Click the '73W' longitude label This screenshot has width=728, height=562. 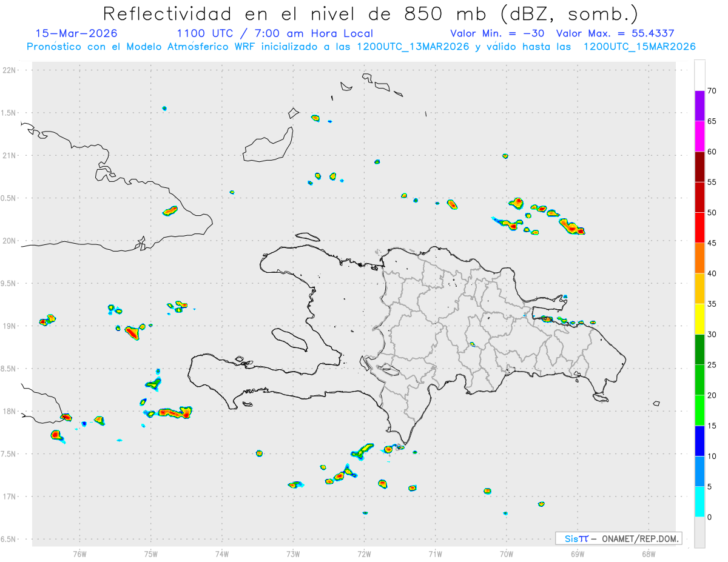(292, 553)
